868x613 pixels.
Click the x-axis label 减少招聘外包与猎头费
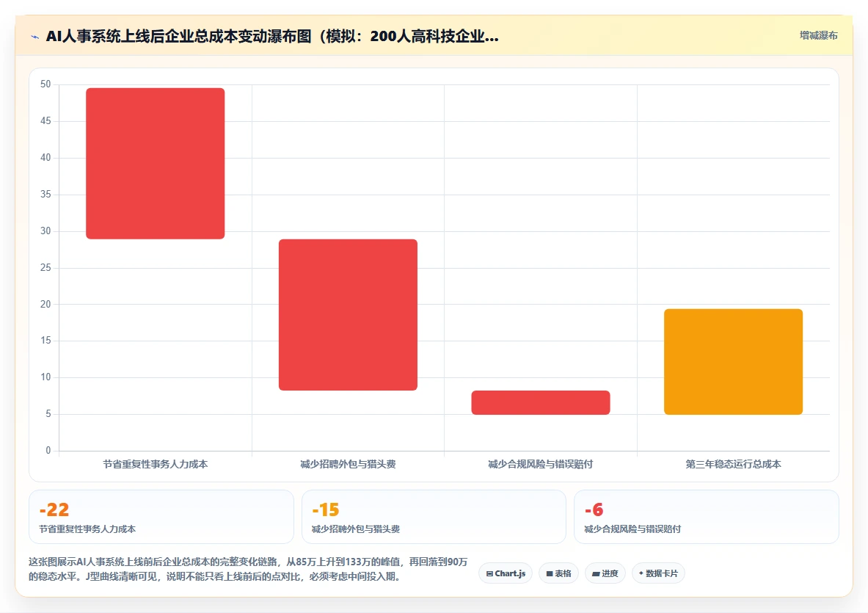[x=348, y=464]
